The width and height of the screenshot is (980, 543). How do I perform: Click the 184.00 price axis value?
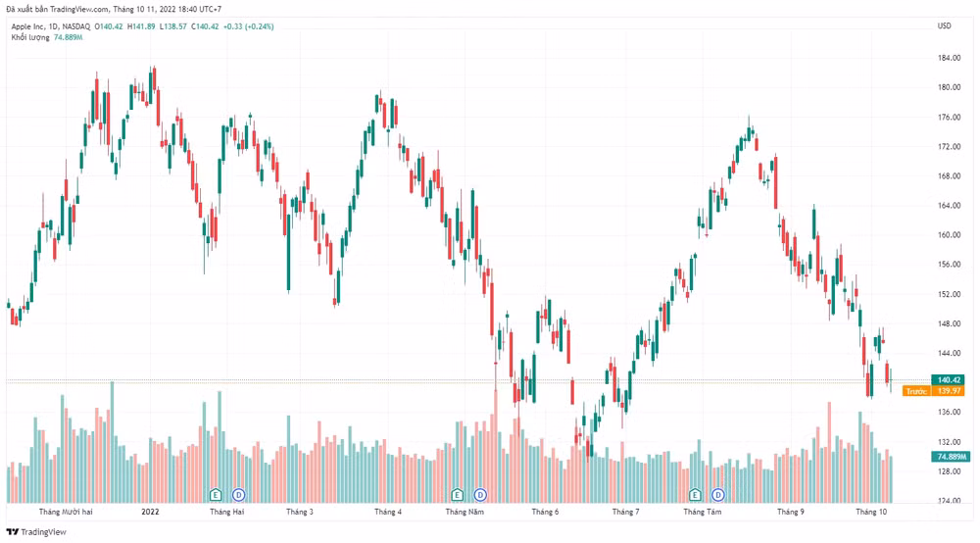click(949, 58)
